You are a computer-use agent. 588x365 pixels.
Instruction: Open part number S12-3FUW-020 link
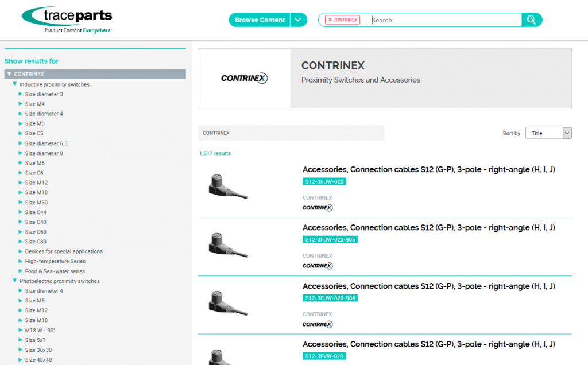[x=324, y=181]
